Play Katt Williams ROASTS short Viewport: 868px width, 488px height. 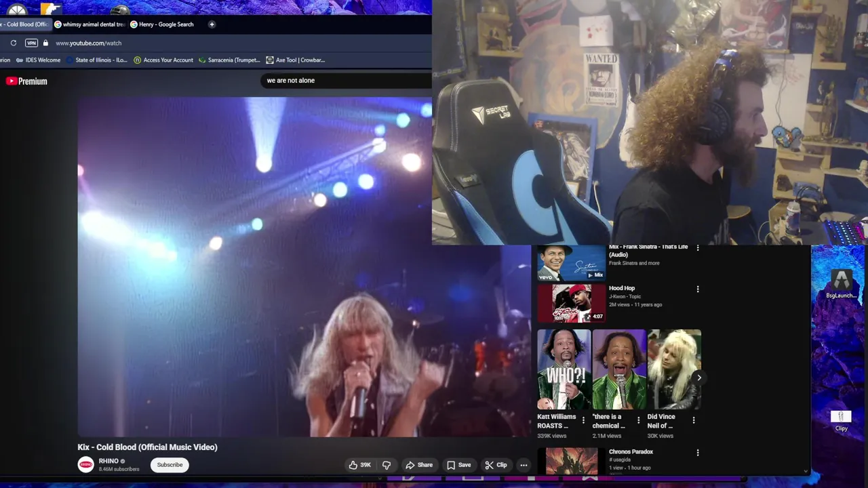pos(564,369)
